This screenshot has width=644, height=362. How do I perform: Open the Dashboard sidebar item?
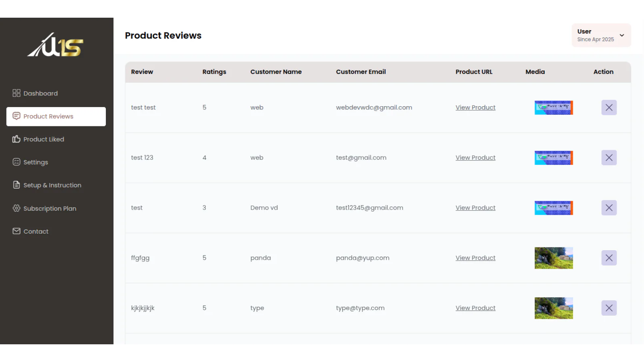coord(35,93)
